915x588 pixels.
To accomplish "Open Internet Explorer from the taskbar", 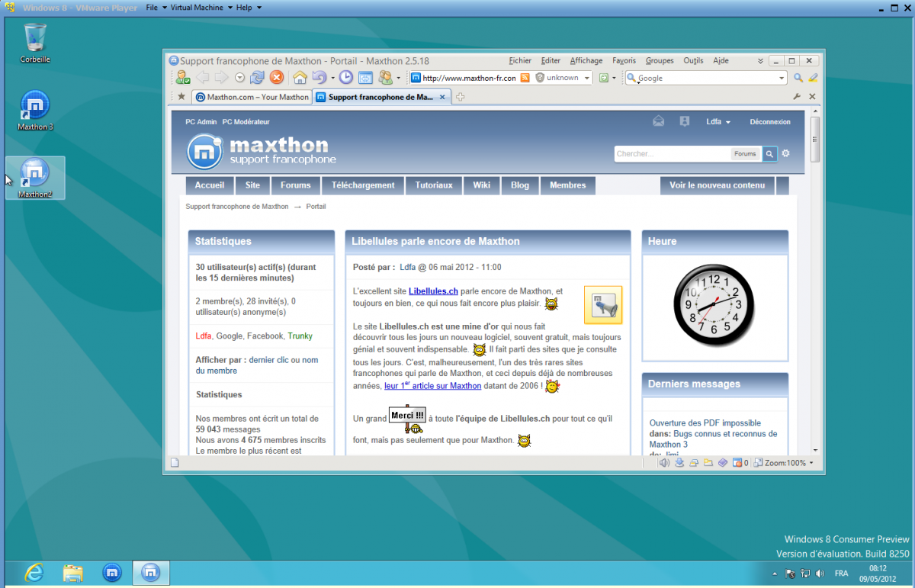I will coord(34,572).
